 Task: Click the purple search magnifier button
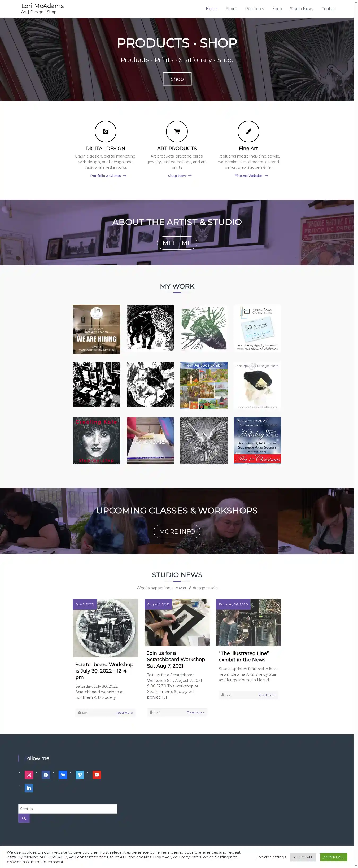(24, 818)
